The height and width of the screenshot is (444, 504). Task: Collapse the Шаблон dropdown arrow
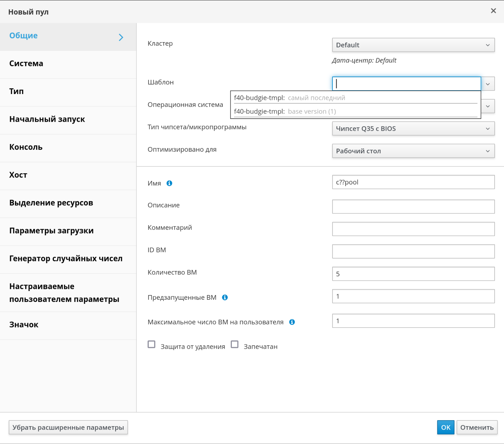(x=487, y=84)
